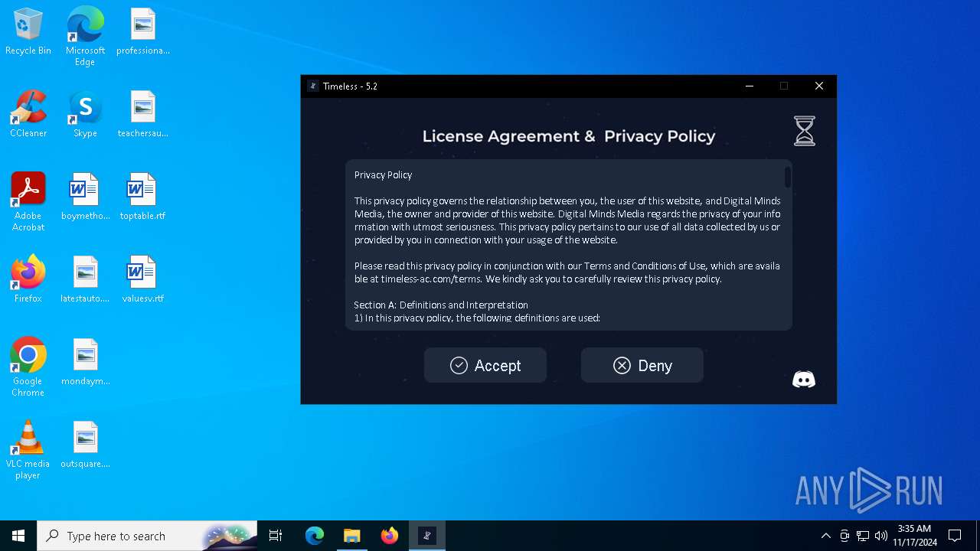Open Task View from taskbar
This screenshot has width=980, height=551.
[276, 536]
